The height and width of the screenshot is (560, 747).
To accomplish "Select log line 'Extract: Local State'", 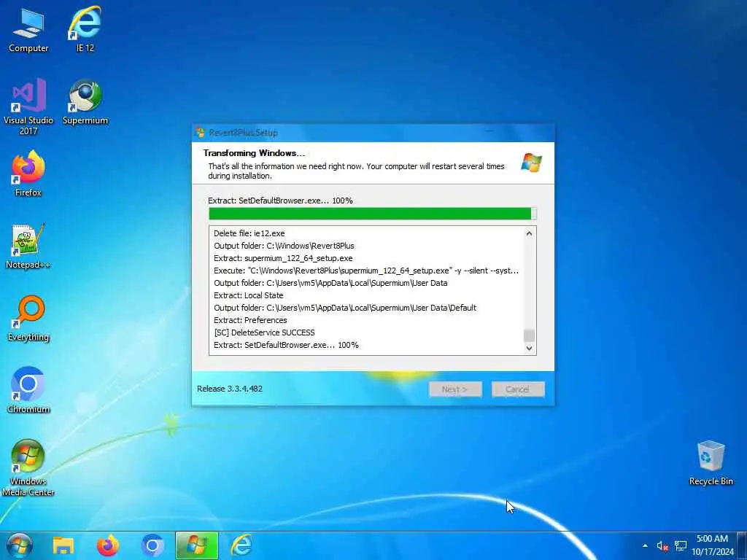I will pyautogui.click(x=248, y=295).
